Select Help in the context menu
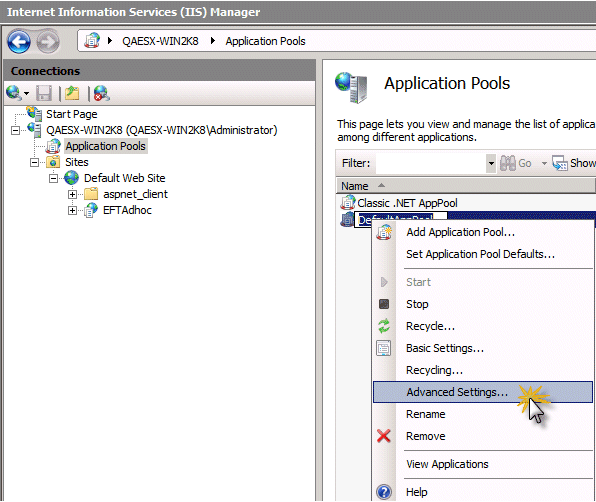The image size is (596, 502). [483, 492]
